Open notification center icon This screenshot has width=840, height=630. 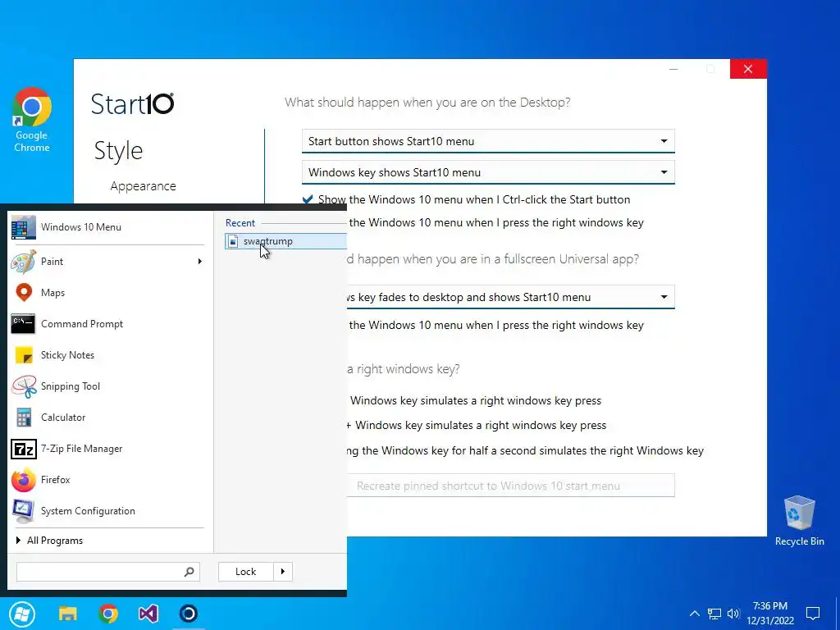click(813, 614)
